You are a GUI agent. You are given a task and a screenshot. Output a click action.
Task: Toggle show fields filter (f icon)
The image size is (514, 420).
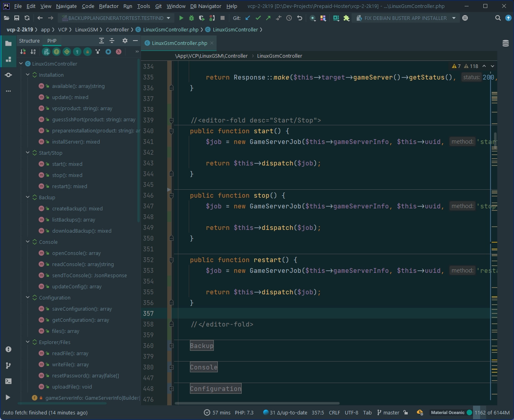[x=57, y=52]
